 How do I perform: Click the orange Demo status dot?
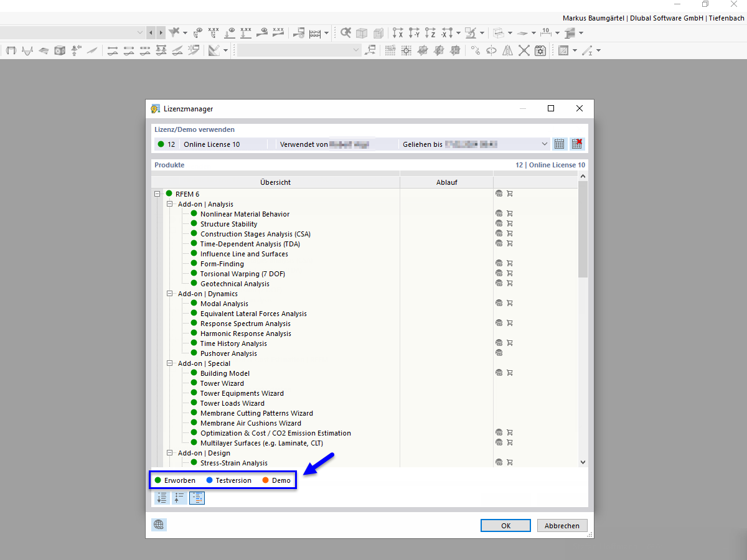[x=266, y=480]
